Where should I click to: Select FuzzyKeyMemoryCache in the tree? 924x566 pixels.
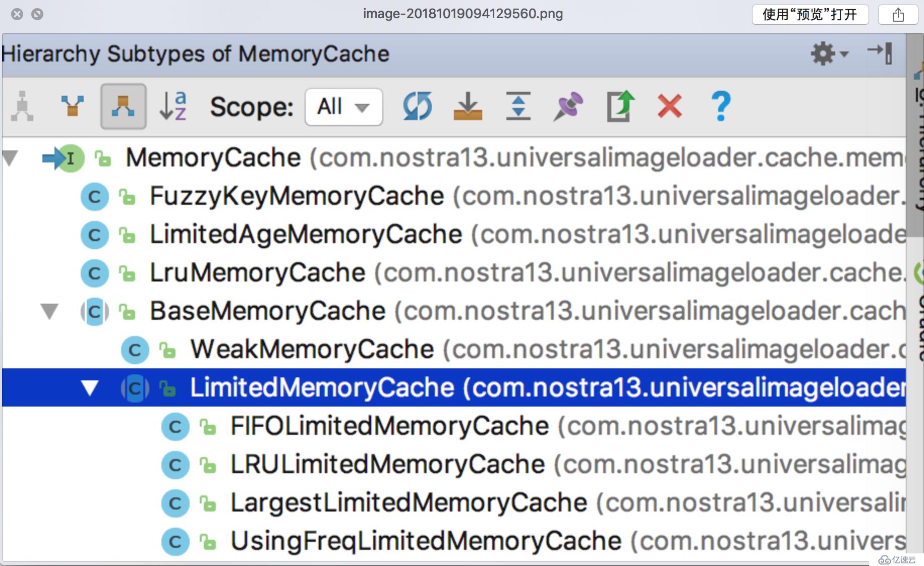[454, 196]
